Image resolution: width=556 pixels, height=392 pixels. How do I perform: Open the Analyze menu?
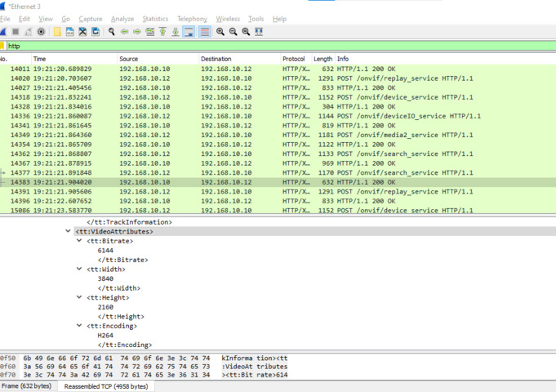pyautogui.click(x=122, y=19)
